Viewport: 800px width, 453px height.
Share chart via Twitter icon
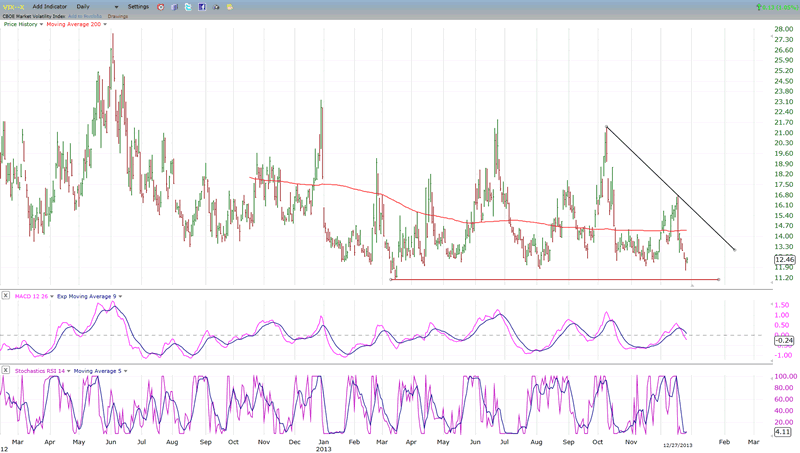click(188, 7)
